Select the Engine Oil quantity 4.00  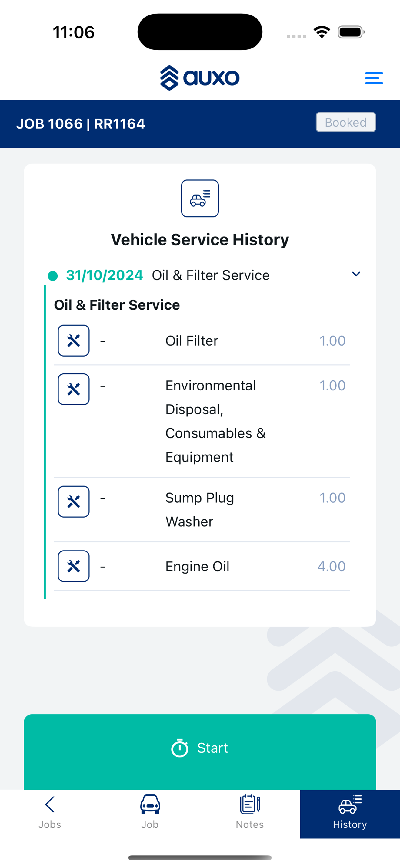pos(332,566)
